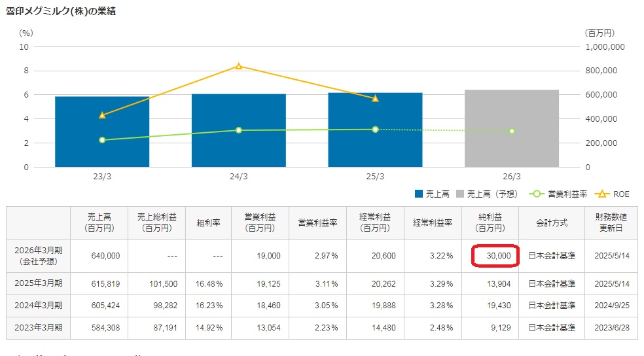Click the 営業利益率 circle marker at 24/3
The image size is (644, 356).
pos(239,130)
